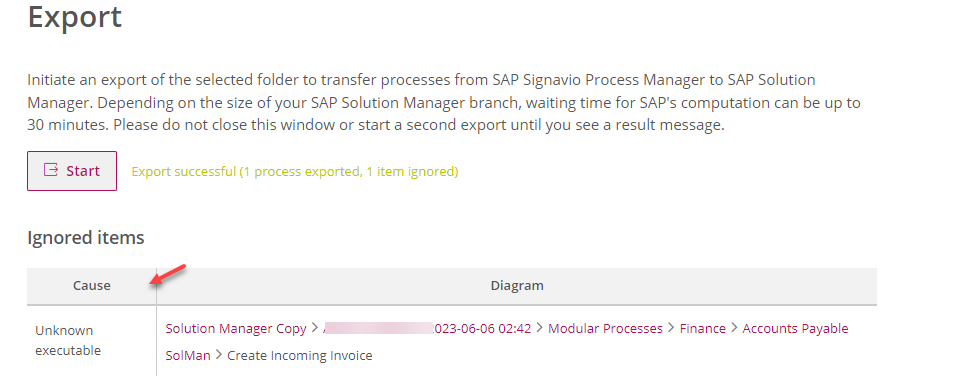Click chevron after Modular Processes

671,328
